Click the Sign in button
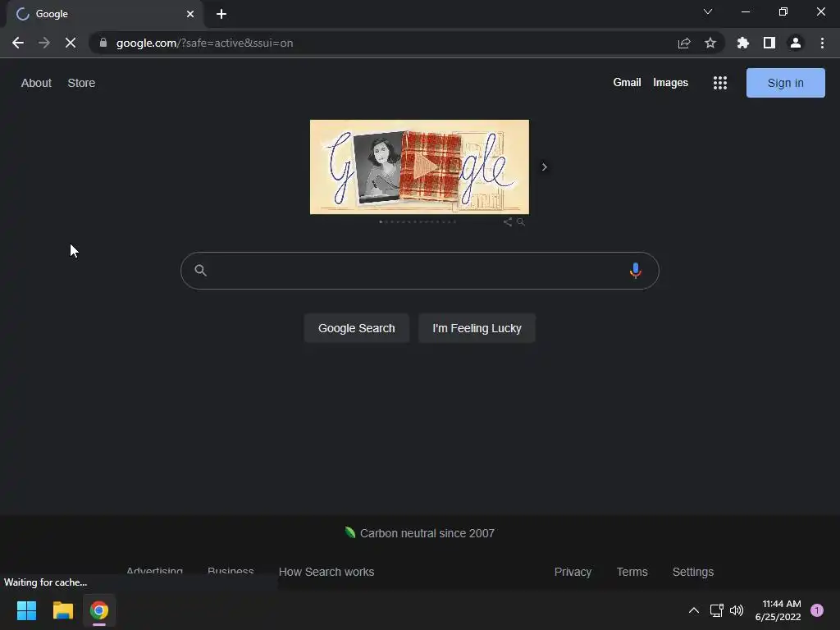 [785, 83]
